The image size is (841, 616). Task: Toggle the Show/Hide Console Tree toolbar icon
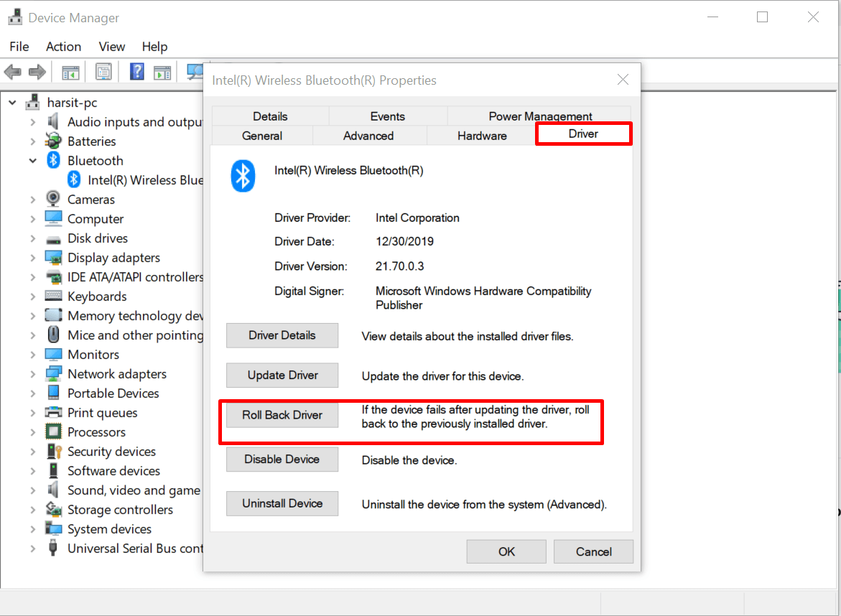69,71
